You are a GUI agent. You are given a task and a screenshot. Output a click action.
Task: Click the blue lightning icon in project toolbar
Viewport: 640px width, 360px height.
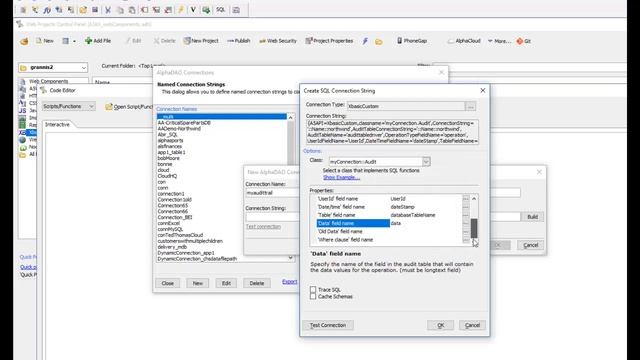point(365,41)
